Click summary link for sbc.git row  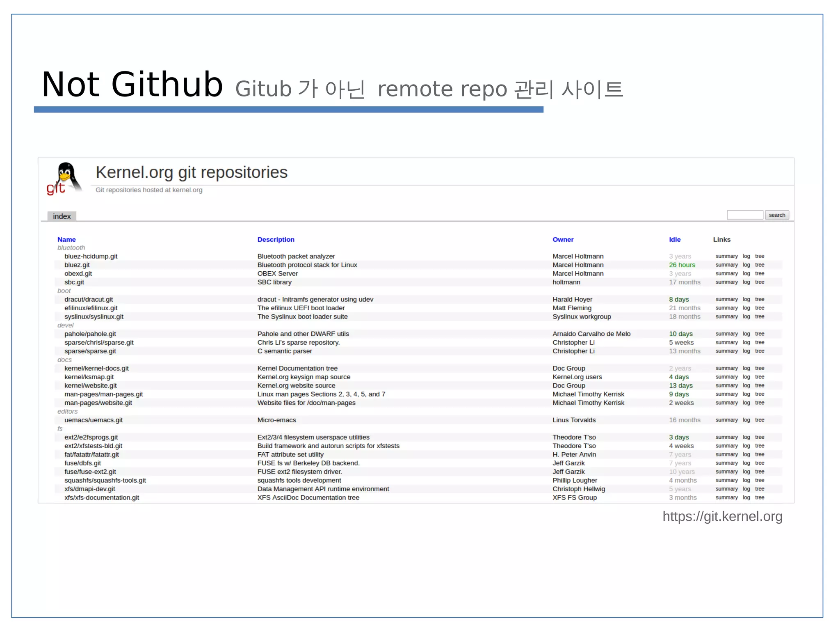click(726, 282)
